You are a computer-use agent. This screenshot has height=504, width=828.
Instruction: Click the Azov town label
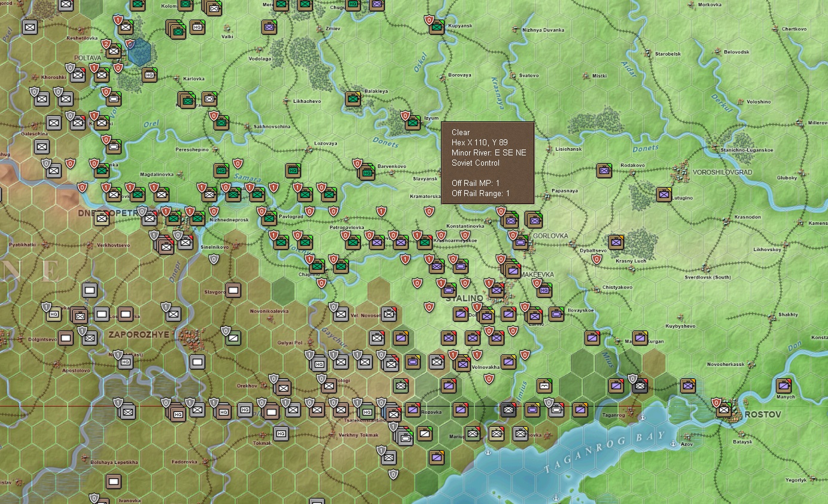(x=687, y=444)
